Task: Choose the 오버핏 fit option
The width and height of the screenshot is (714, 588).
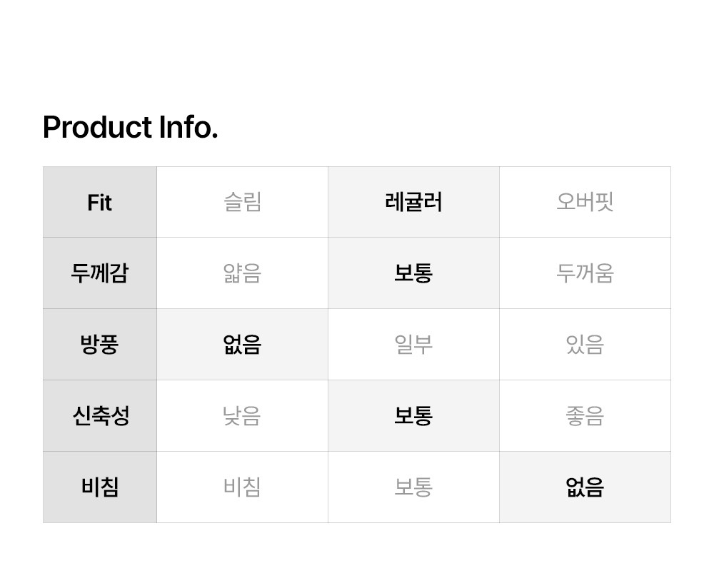Action: pyautogui.click(x=585, y=202)
